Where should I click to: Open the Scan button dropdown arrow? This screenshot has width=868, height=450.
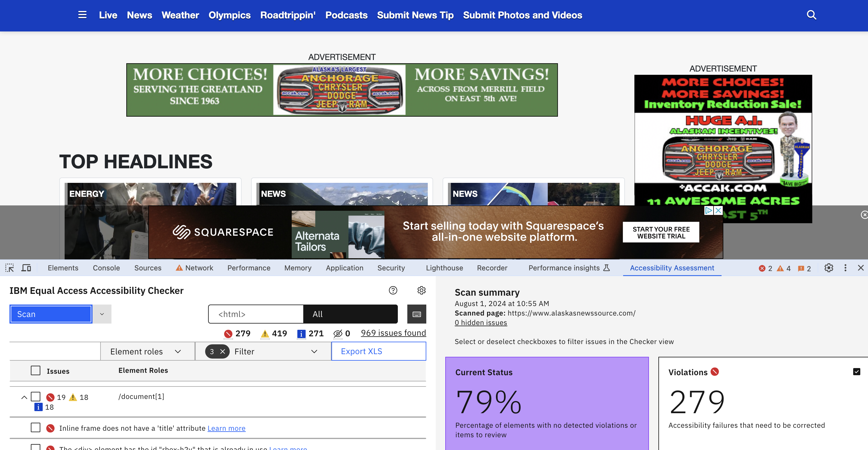102,314
